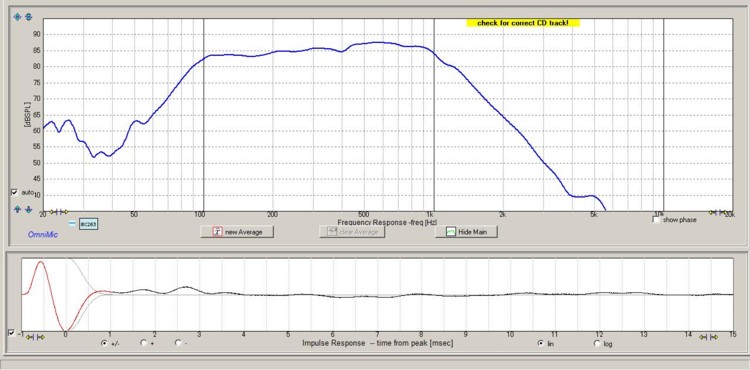Click the vertical scale compress arrows icon

tap(28, 17)
